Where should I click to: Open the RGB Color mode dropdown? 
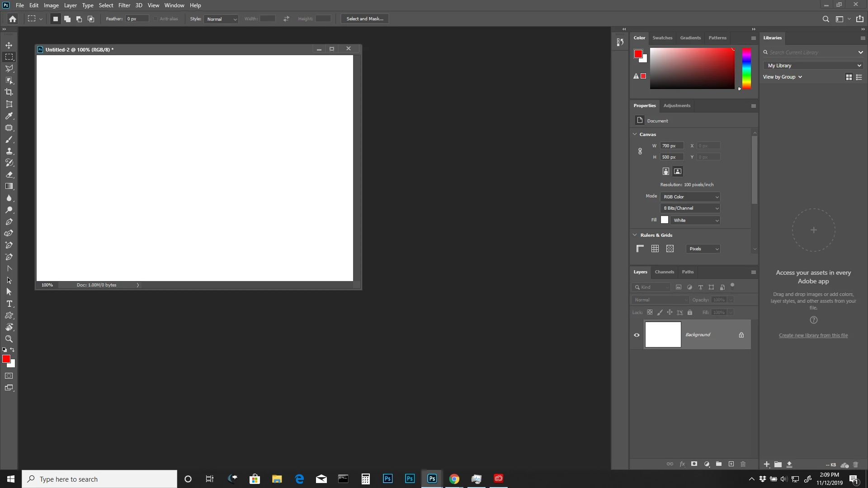(x=690, y=197)
